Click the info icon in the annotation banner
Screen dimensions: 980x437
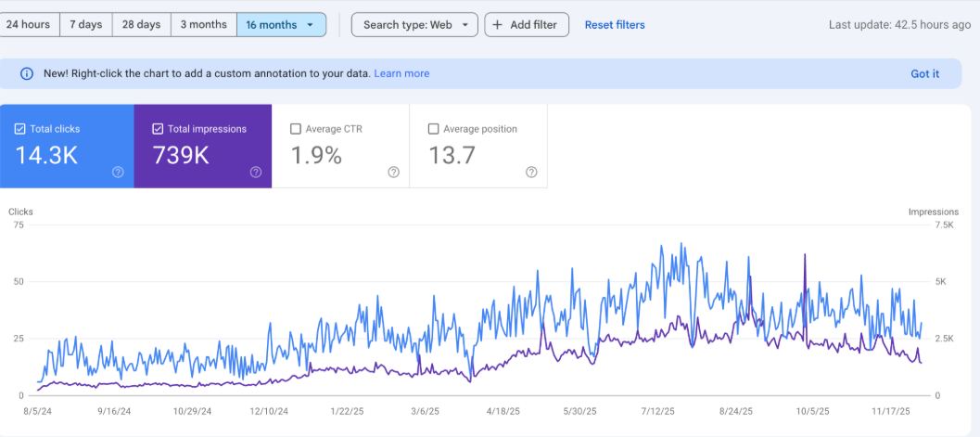(26, 74)
